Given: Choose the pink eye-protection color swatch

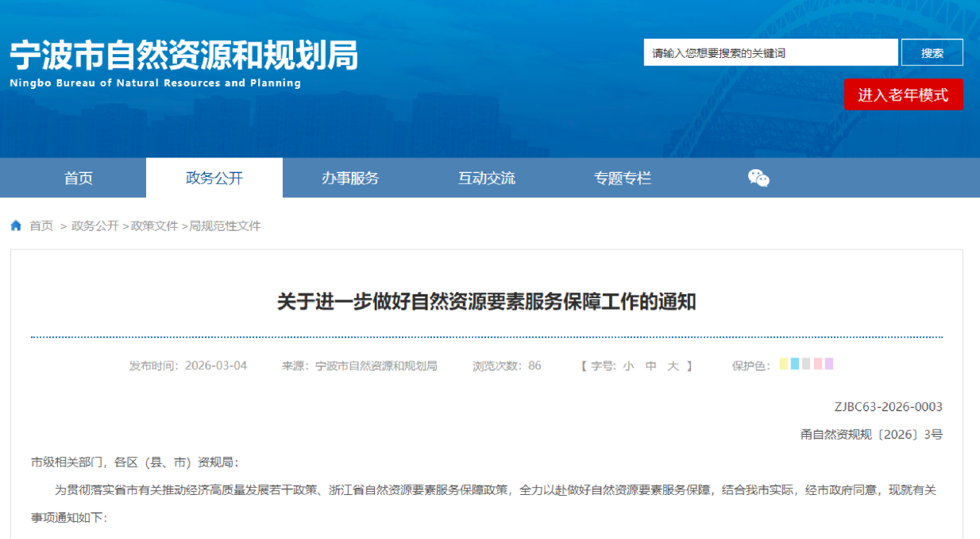Looking at the screenshot, I should click(x=818, y=364).
